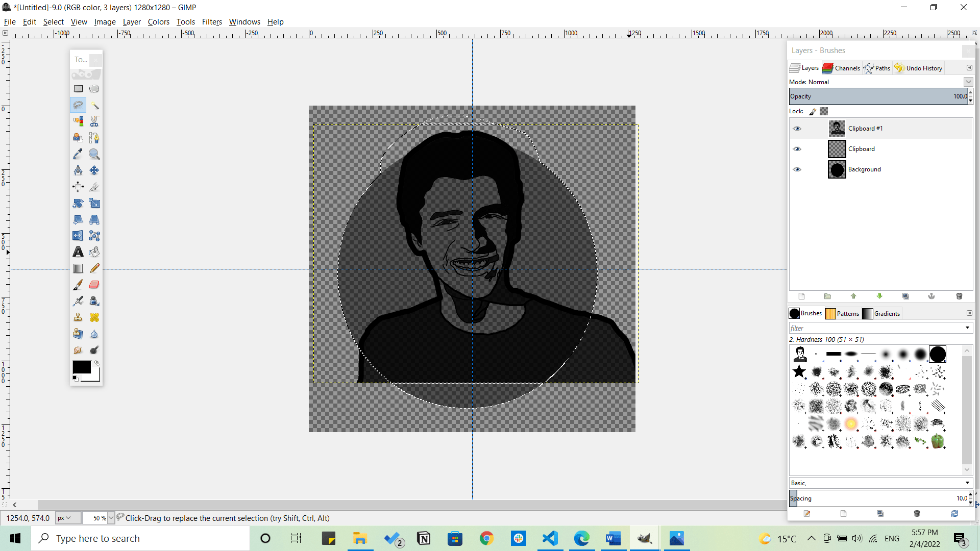Open the Layers dock tab menu arrow
The height and width of the screenshot is (551, 980).
point(969,68)
